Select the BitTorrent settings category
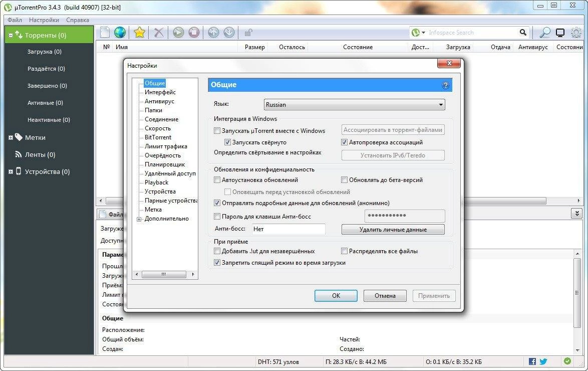The height and width of the screenshot is (371, 588). (x=158, y=137)
